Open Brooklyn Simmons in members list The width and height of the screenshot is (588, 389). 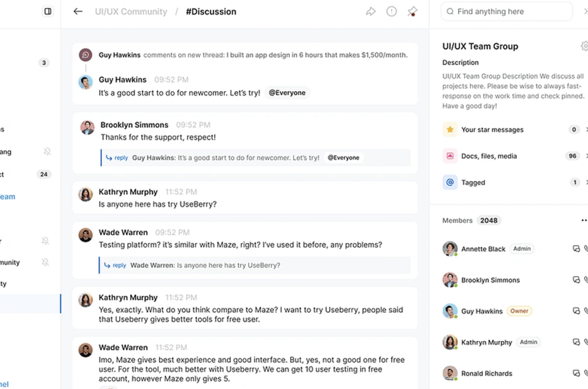(490, 280)
